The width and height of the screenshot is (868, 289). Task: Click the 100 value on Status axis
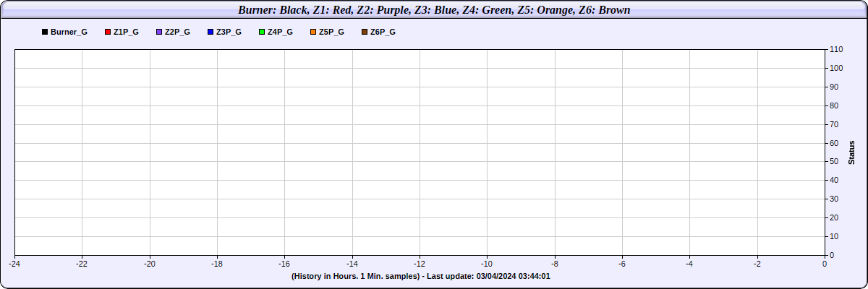(x=836, y=68)
